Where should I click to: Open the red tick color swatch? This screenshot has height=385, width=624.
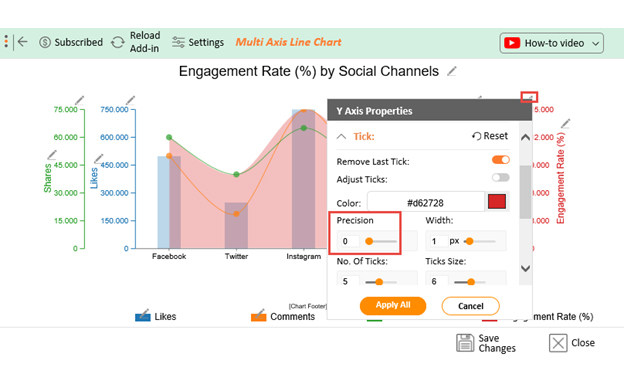tap(497, 201)
